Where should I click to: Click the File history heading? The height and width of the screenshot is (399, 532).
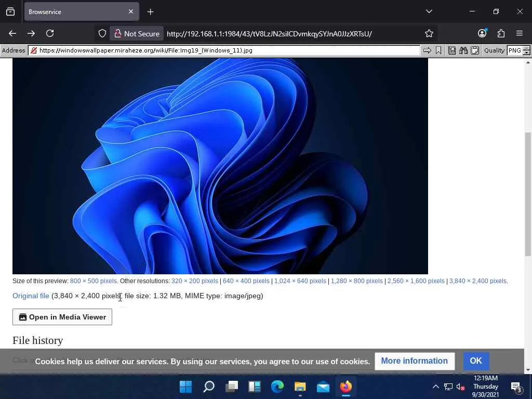click(37, 340)
